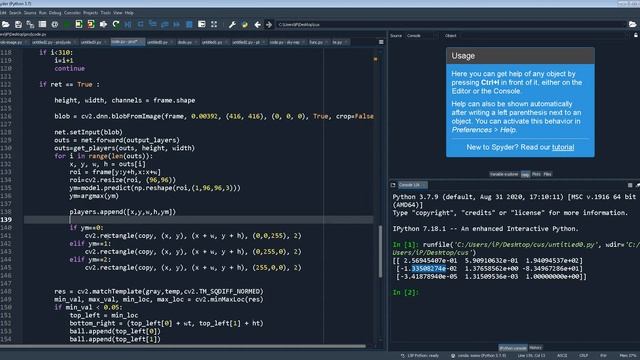Click the console tab browse icon

[393, 185]
